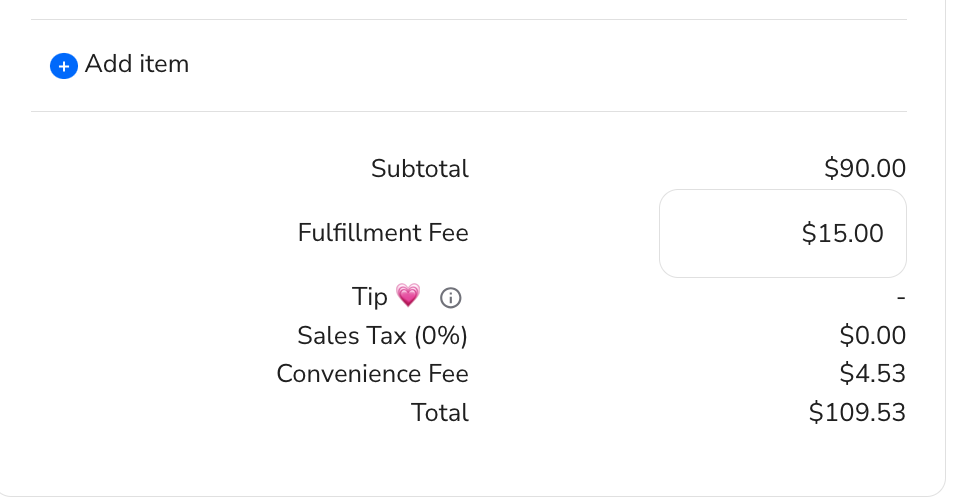Click the divider line below Add item
Image resolution: width=963 pixels, height=504 pixels.
(x=469, y=112)
